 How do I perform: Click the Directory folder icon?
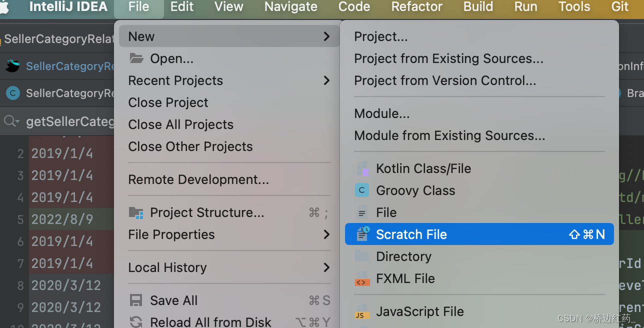click(x=362, y=256)
